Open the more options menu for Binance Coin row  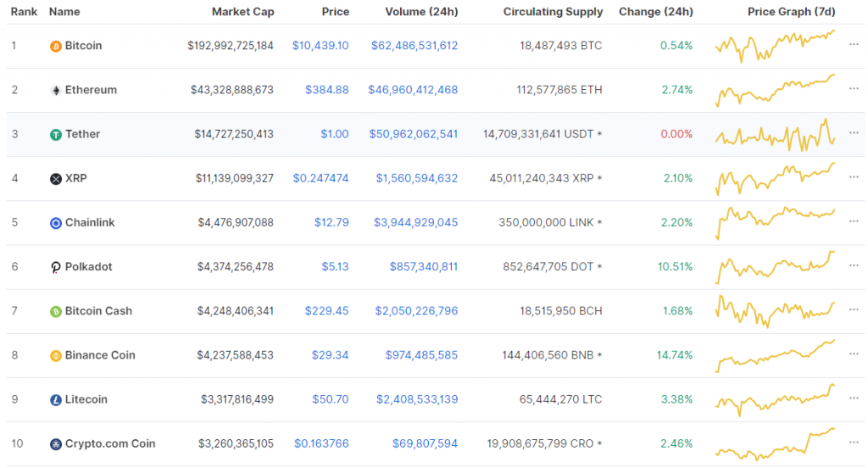click(854, 354)
